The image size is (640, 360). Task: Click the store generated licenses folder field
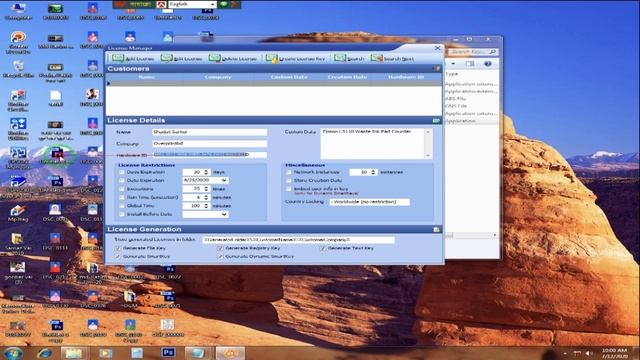298,240
